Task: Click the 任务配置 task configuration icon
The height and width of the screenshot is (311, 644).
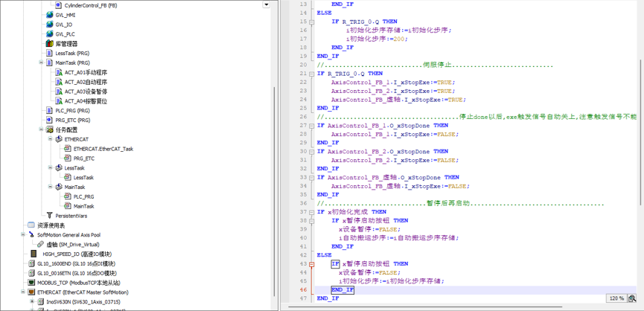Action: [50, 129]
